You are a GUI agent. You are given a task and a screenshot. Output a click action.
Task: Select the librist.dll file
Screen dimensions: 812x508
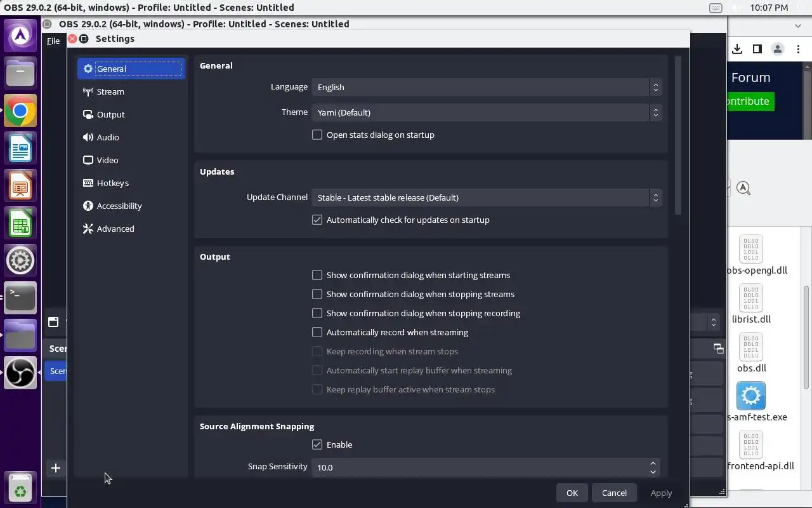click(751, 304)
